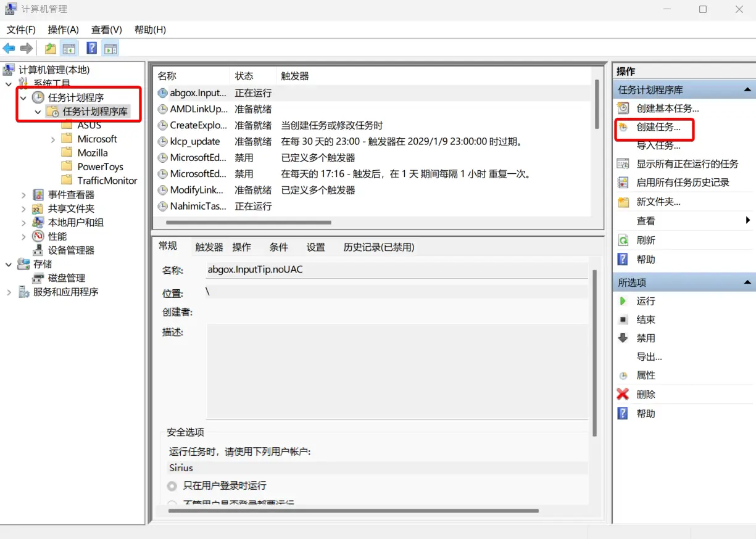Switch to the 条件 tab
This screenshot has height=539, width=756.
click(x=278, y=247)
